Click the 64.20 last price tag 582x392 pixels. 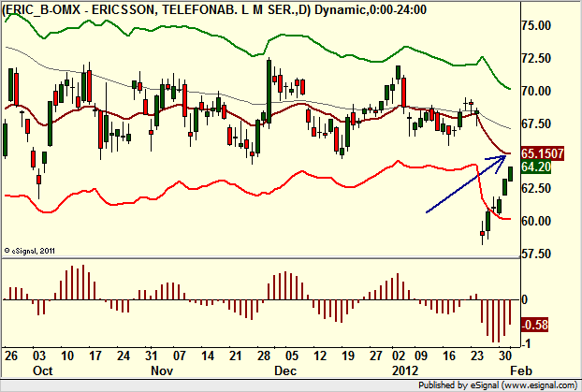pos(536,167)
